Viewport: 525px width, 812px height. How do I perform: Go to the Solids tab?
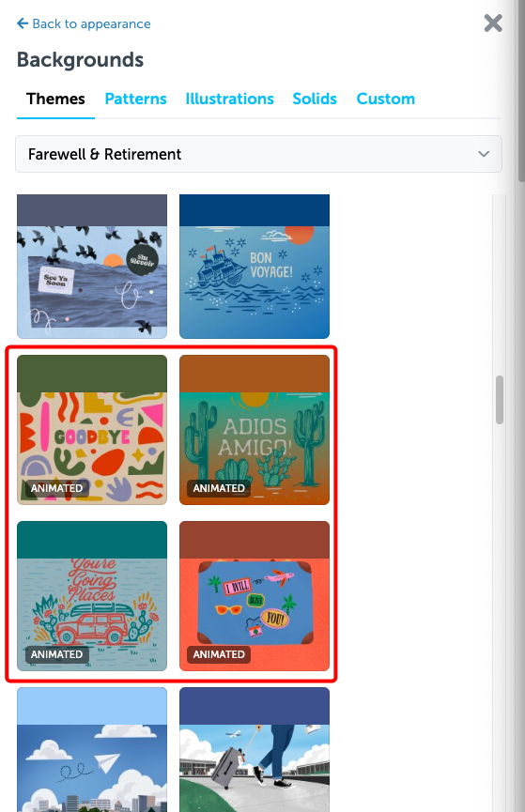click(315, 99)
